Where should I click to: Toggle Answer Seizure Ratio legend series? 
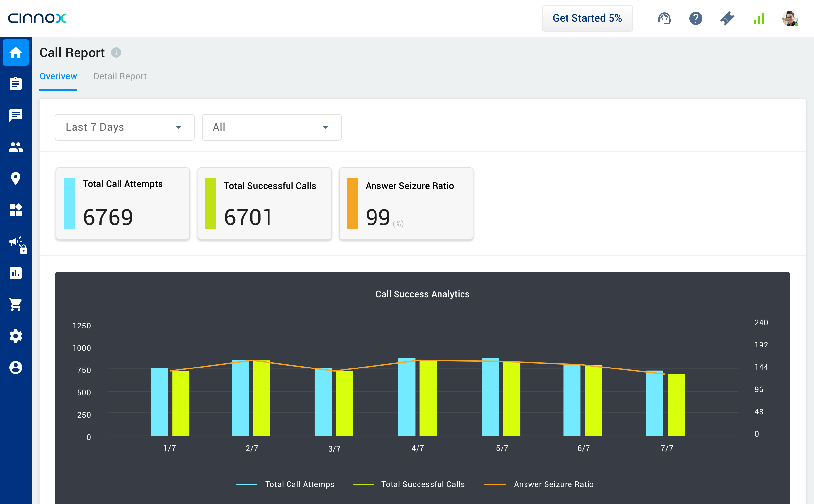tap(553, 484)
